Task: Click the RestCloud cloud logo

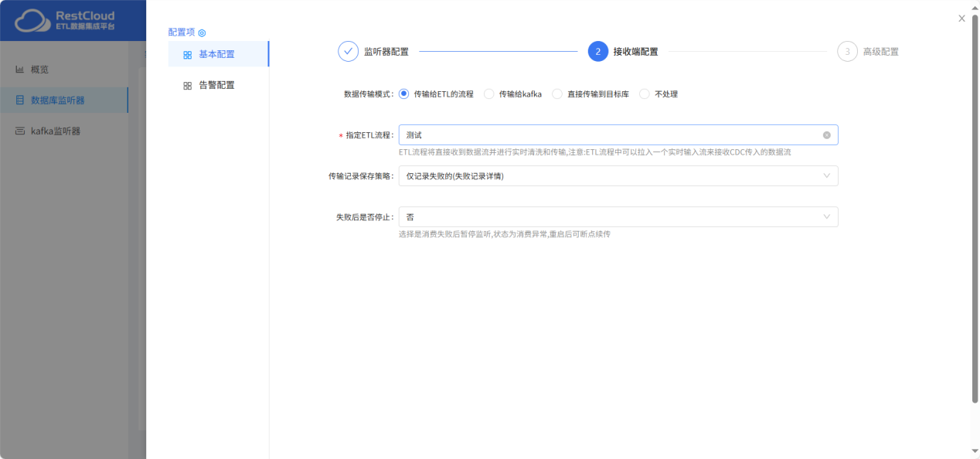Action: click(x=32, y=20)
